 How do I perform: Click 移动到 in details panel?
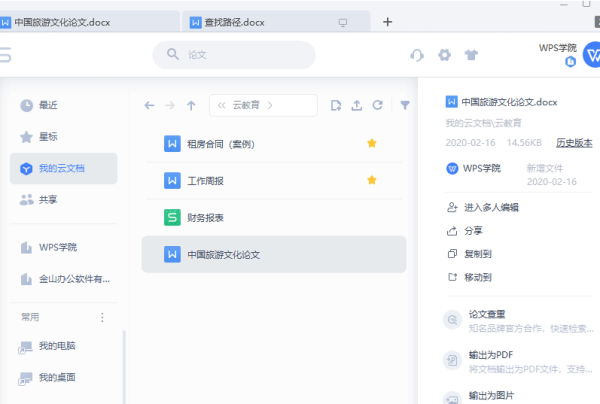pyautogui.click(x=478, y=277)
